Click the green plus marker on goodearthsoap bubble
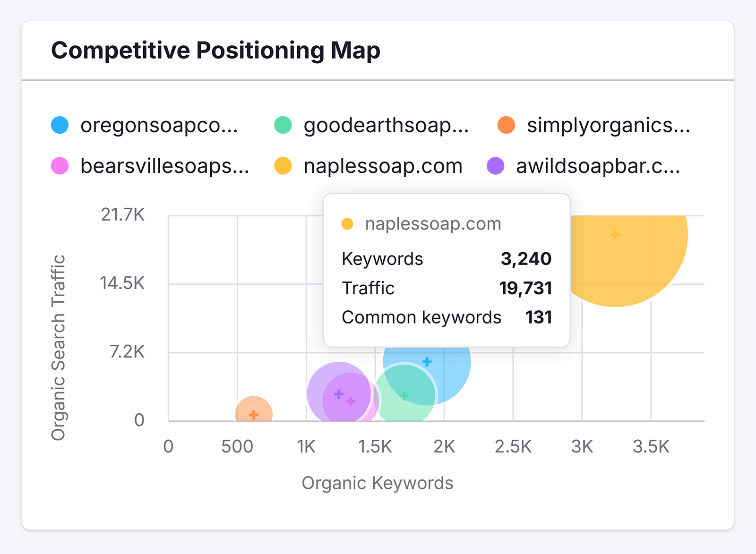Screen dimensions: 756x554 click(404, 396)
